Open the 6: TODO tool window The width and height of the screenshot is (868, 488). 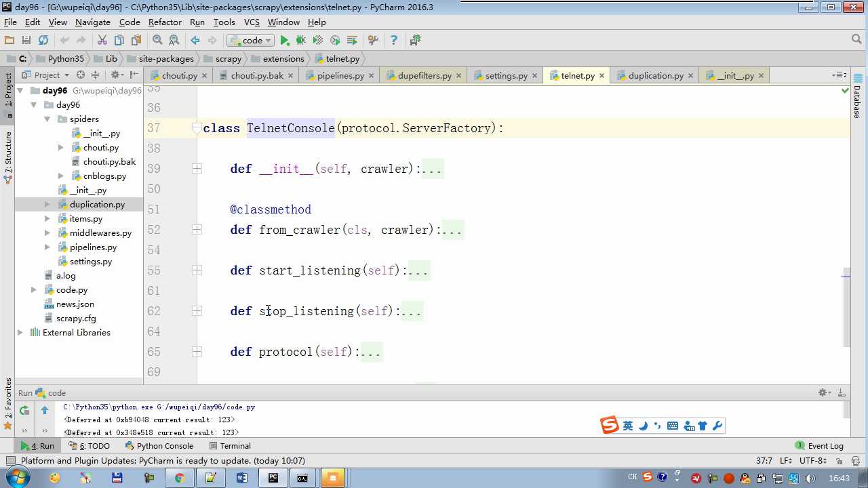click(x=90, y=446)
